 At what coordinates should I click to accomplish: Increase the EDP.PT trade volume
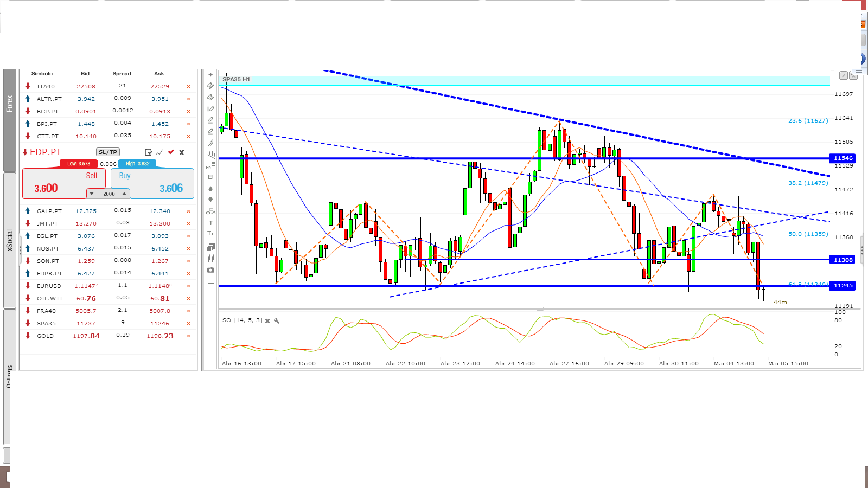[x=124, y=194]
